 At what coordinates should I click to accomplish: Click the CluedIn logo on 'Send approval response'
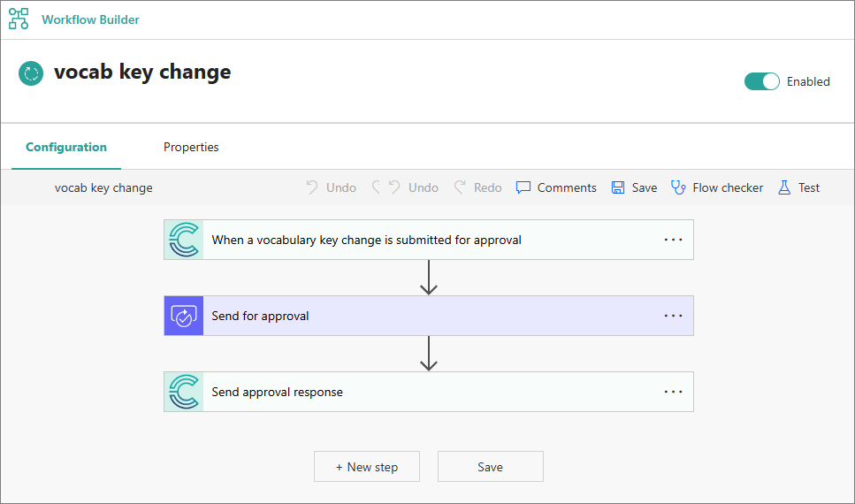click(184, 392)
